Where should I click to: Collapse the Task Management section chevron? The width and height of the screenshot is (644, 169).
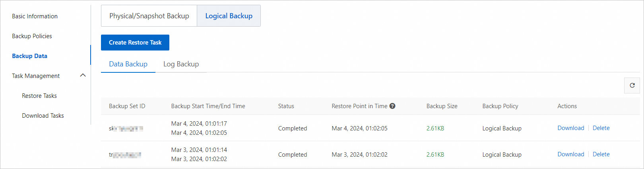(x=83, y=76)
